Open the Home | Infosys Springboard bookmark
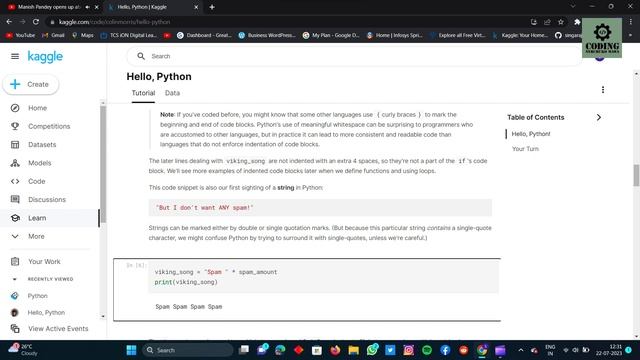The height and width of the screenshot is (360, 640). point(395,36)
